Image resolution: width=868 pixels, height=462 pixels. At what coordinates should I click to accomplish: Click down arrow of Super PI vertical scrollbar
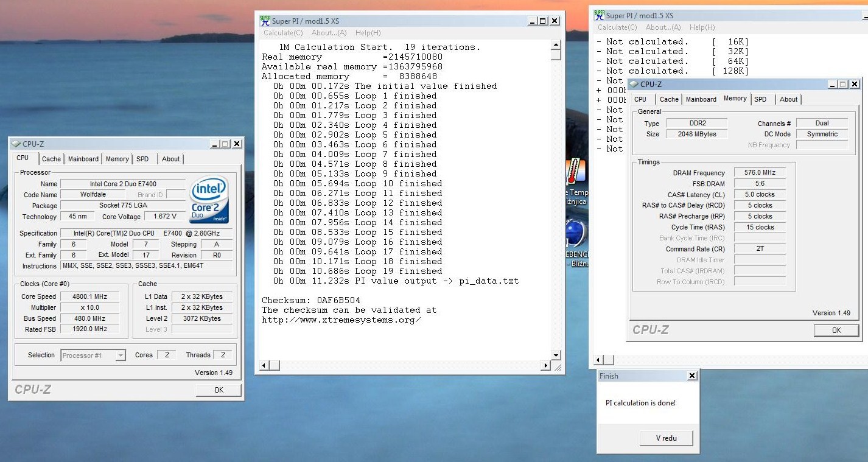click(x=556, y=355)
